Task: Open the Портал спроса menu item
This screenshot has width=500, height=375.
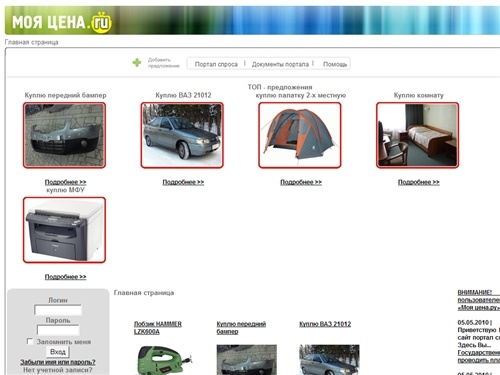Action: click(x=216, y=64)
